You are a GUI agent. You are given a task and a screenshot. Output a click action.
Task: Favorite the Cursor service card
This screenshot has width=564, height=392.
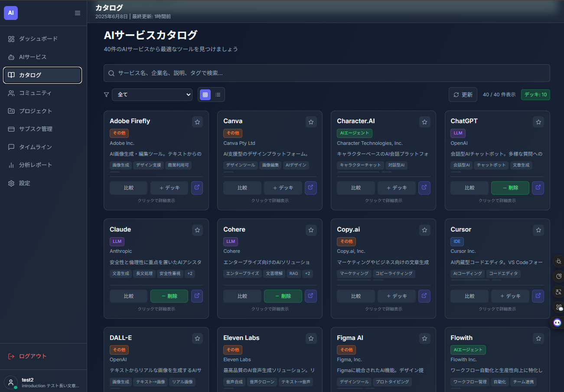pos(538,230)
